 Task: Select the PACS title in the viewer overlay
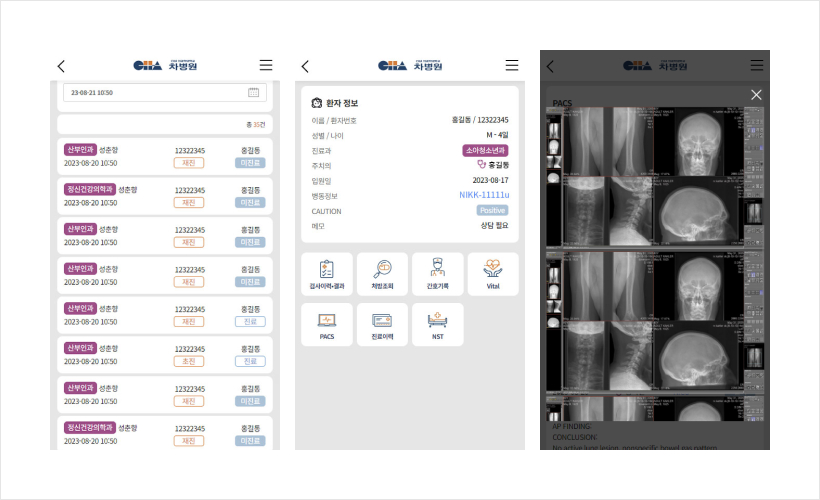click(x=562, y=103)
